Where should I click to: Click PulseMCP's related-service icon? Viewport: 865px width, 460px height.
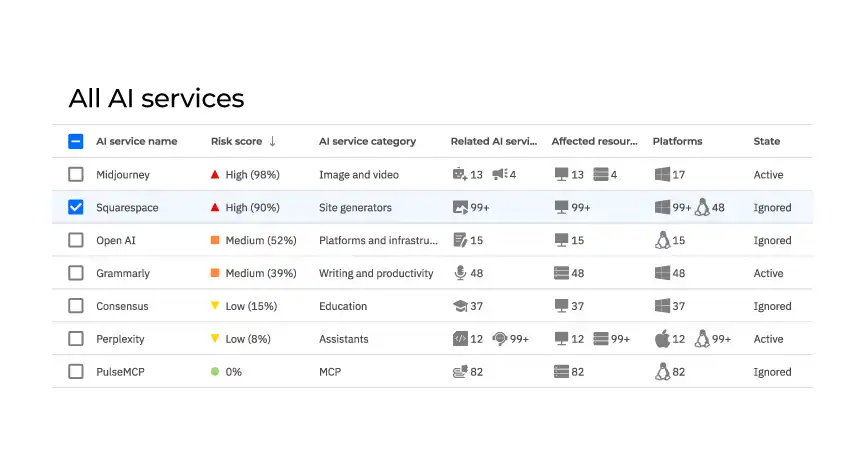[x=460, y=372]
